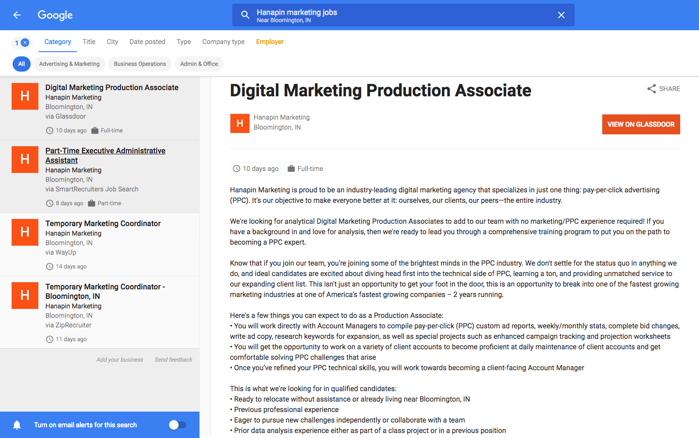Click the Hanapin logo on the WayUp Temporary Marketing Coordinator listing

coord(25,232)
